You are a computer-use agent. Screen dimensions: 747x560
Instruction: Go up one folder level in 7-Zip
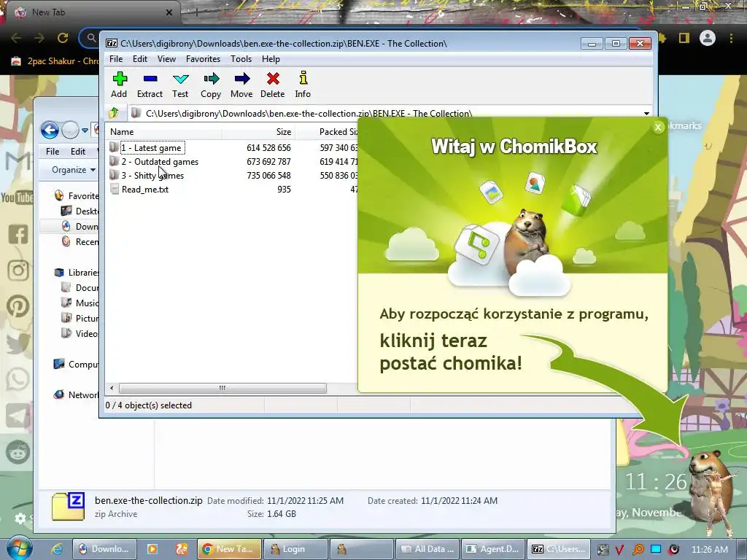(114, 113)
